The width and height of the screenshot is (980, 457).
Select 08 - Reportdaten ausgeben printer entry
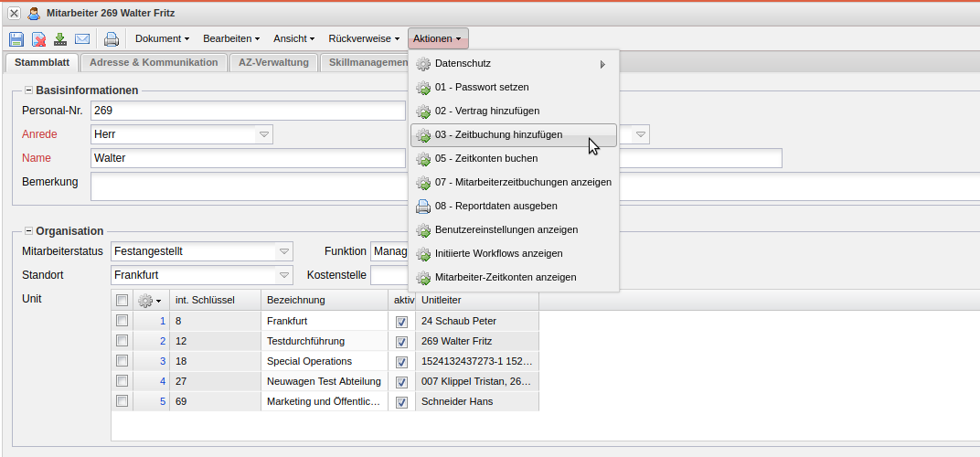(x=495, y=206)
